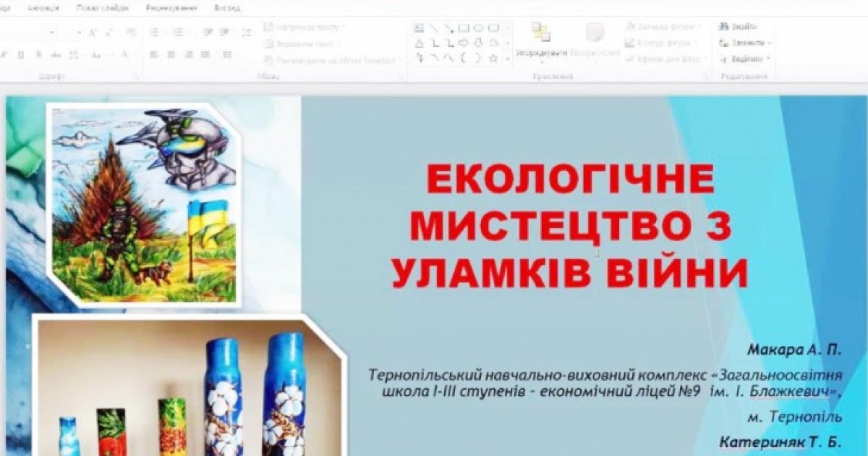Open the Анімація tab
The width and height of the screenshot is (868, 456).
43,8
